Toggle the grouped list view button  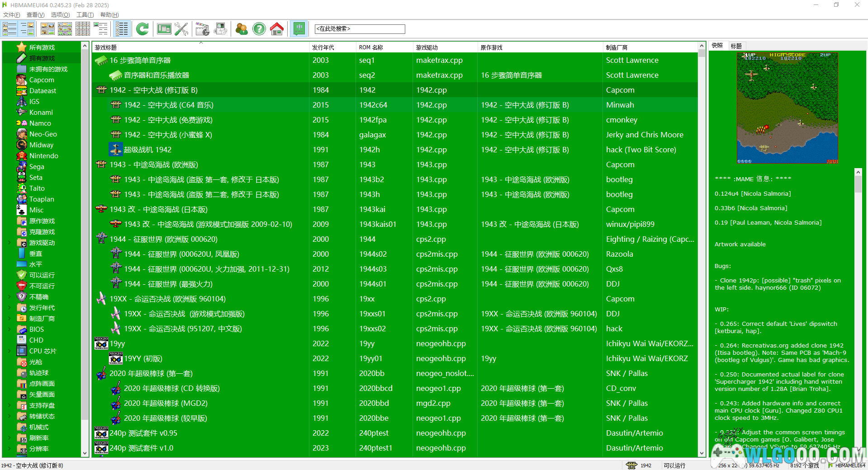click(122, 29)
